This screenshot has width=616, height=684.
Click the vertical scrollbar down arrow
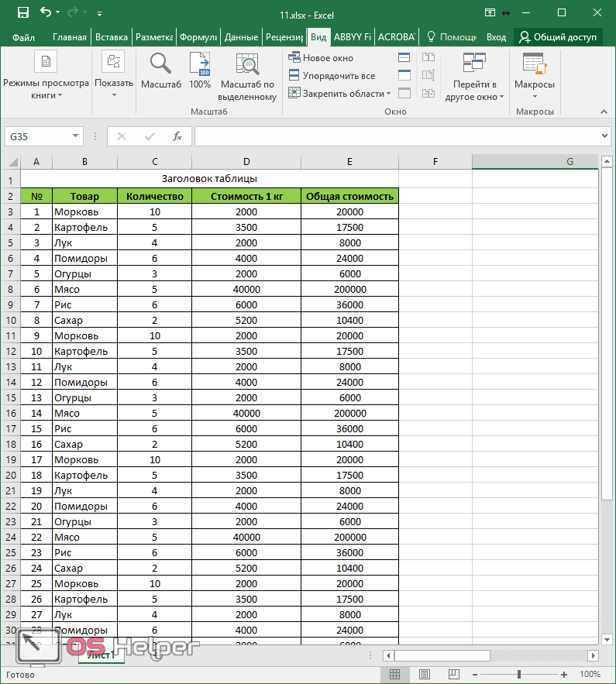click(607, 639)
